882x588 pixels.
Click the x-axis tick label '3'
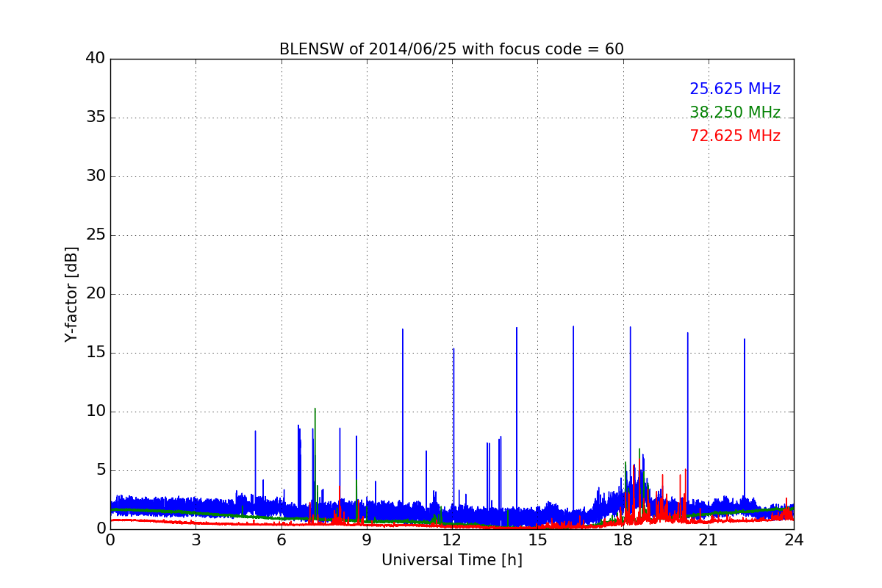click(x=196, y=540)
